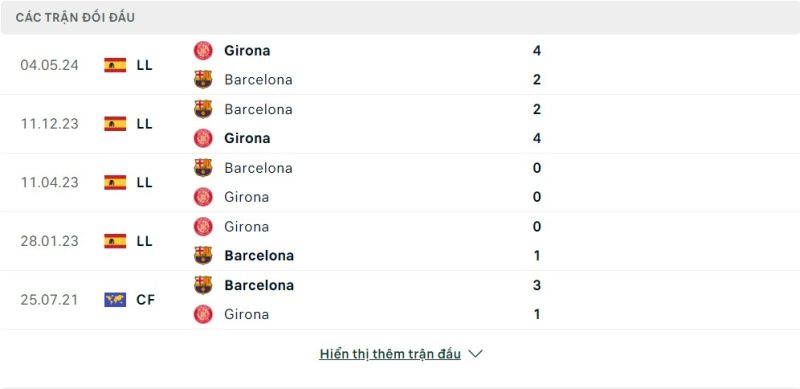Click Barcelona crest in 04.05.24 match

point(203,80)
